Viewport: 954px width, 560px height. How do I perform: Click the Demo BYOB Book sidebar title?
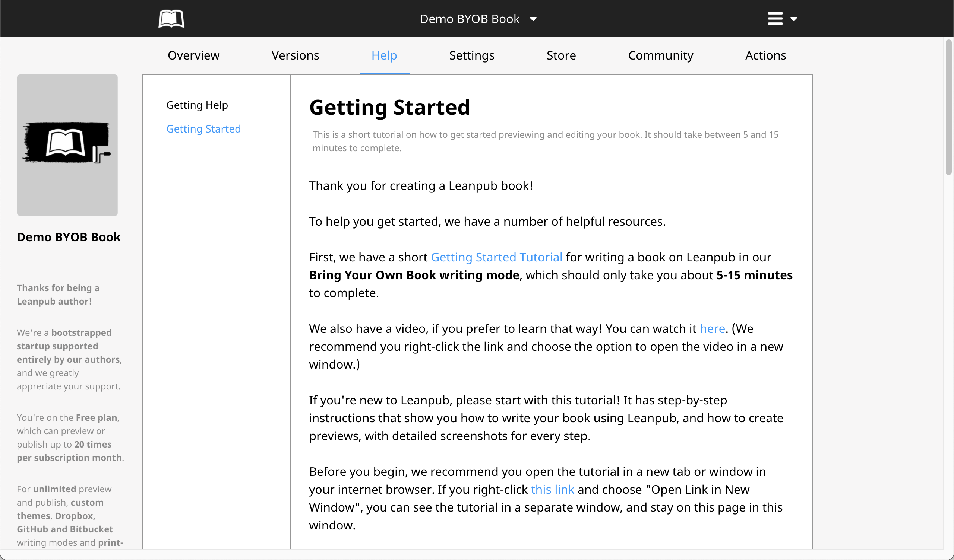(69, 237)
